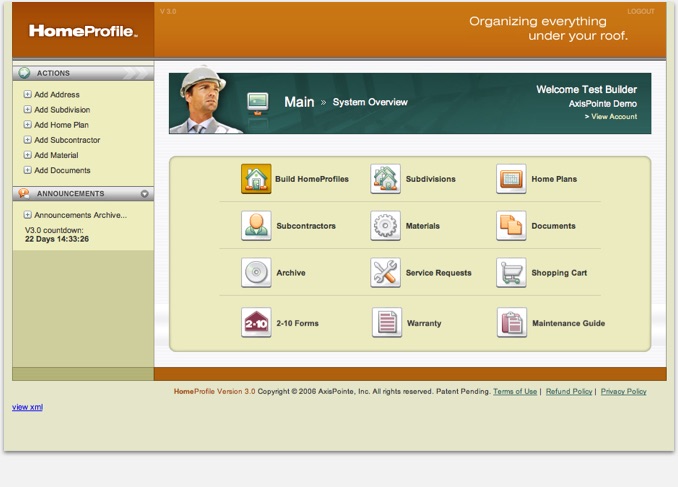Click the Build HomeProfiles label
The image size is (678, 487).
tap(312, 179)
